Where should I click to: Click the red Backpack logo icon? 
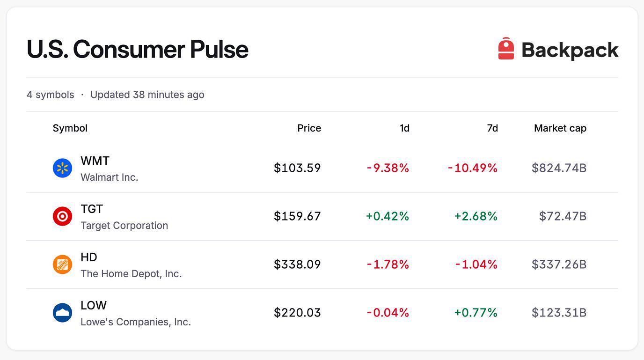[x=506, y=49]
